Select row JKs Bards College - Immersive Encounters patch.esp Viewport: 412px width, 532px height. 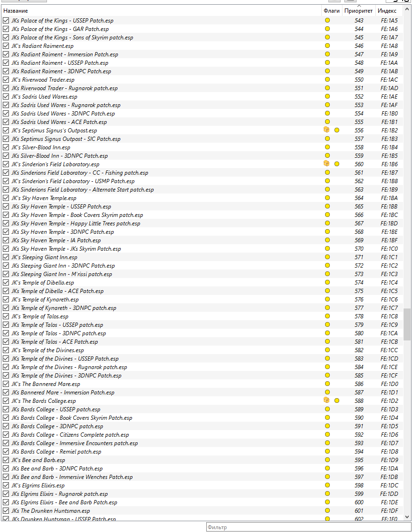coord(202,443)
